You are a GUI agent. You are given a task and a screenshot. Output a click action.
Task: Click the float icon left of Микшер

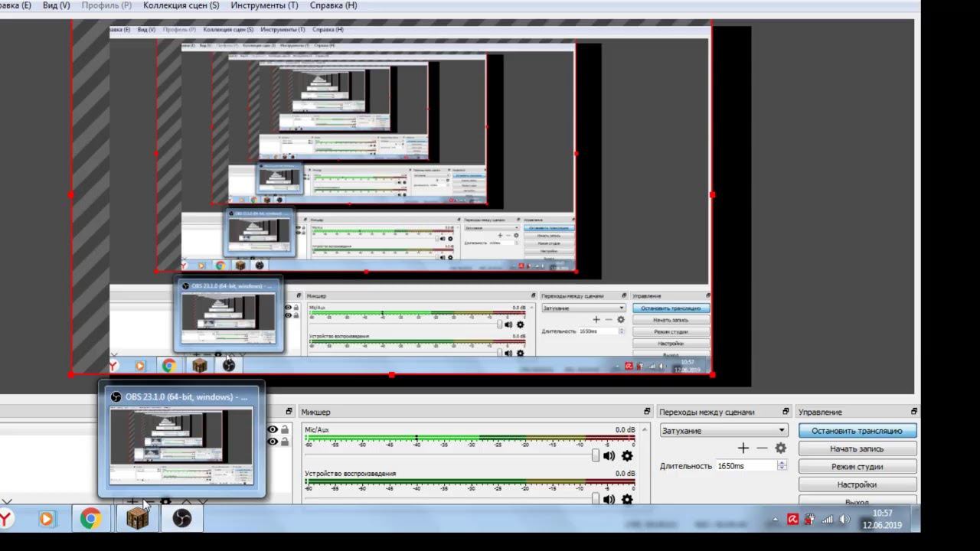click(x=289, y=412)
